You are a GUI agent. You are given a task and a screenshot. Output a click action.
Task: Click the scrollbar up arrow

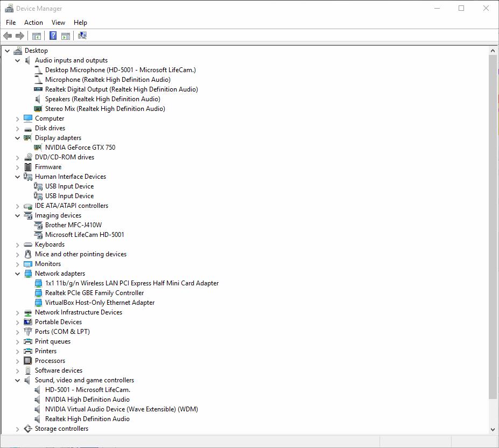493,51
